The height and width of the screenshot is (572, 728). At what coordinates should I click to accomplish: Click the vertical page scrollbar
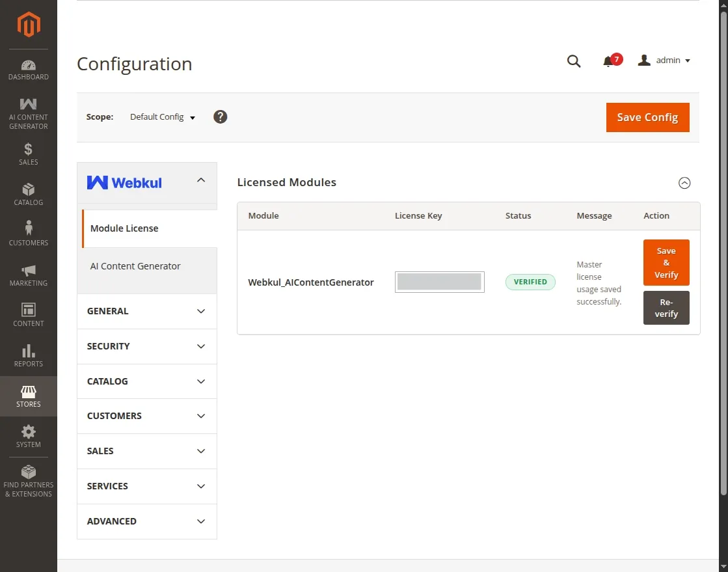(x=724, y=253)
